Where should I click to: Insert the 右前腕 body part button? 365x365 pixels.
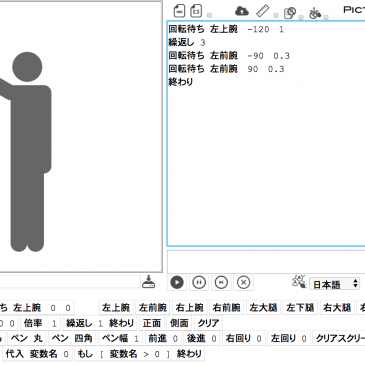pos(227,307)
